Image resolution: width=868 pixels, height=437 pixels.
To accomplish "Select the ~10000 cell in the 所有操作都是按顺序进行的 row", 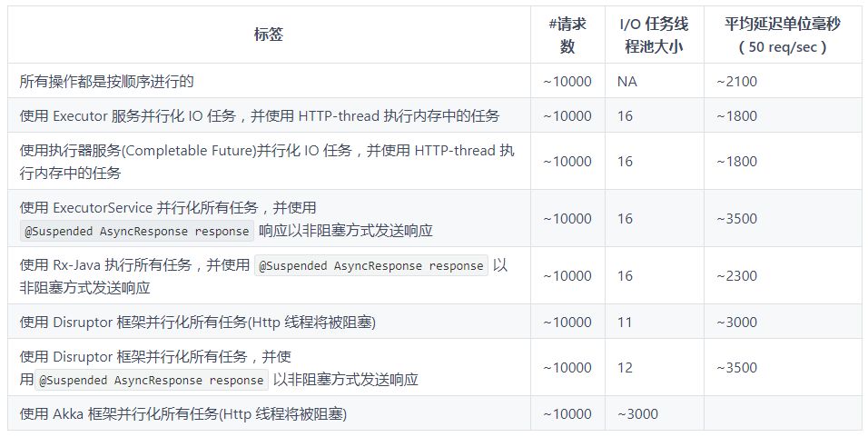I will click(x=567, y=82).
